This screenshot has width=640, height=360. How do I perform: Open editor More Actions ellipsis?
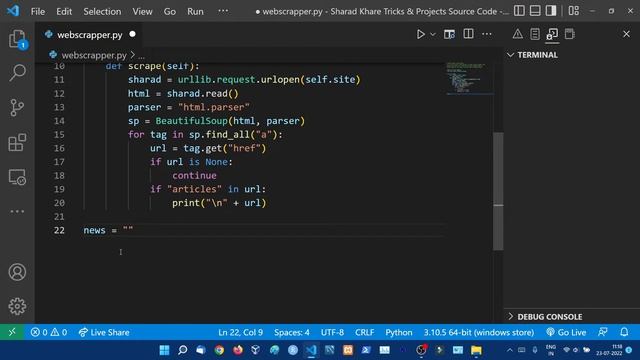click(x=487, y=34)
